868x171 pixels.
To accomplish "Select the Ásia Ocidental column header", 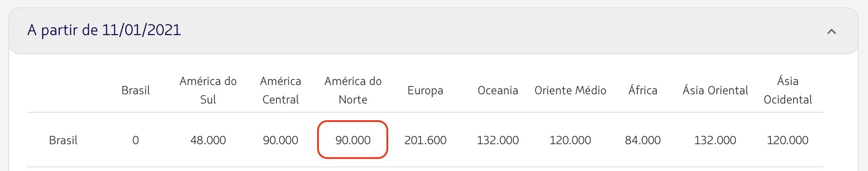I will (x=788, y=90).
